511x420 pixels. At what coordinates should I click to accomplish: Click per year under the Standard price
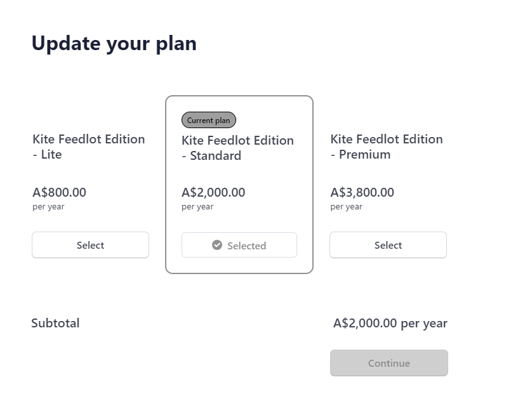(197, 207)
